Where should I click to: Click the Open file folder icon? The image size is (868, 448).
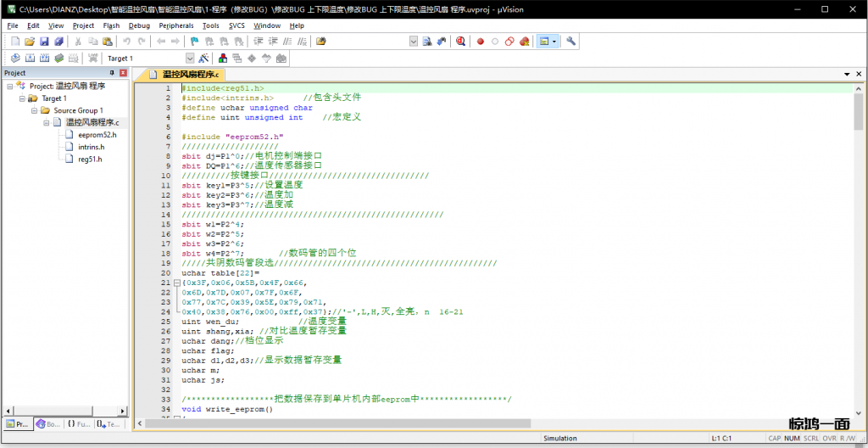point(30,41)
